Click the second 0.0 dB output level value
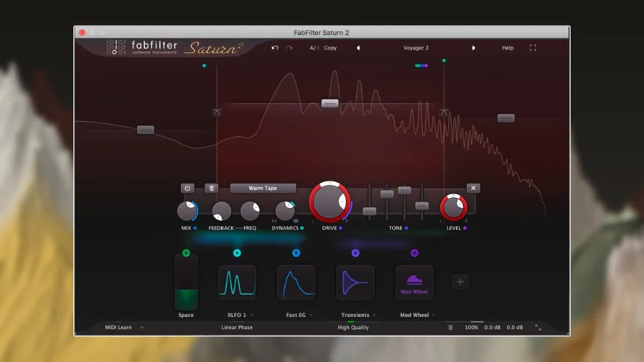 pyautogui.click(x=514, y=327)
